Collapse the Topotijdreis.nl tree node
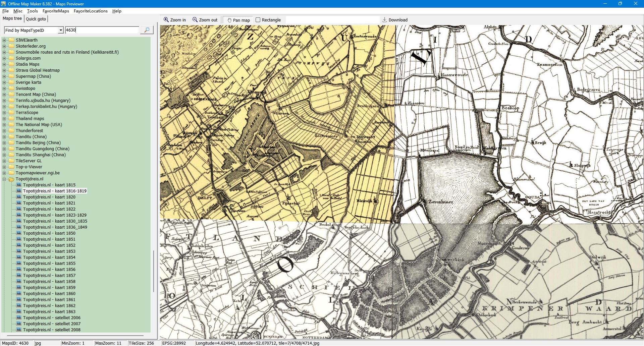 tap(4, 179)
